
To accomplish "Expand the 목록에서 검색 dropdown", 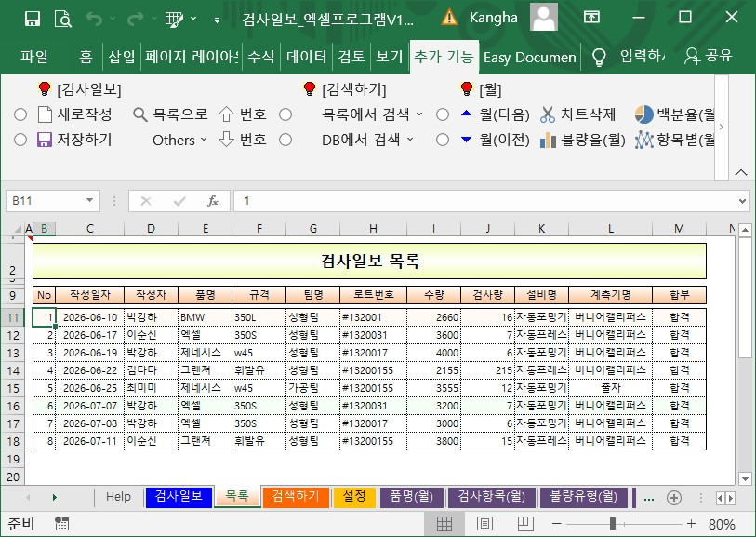I will (419, 114).
